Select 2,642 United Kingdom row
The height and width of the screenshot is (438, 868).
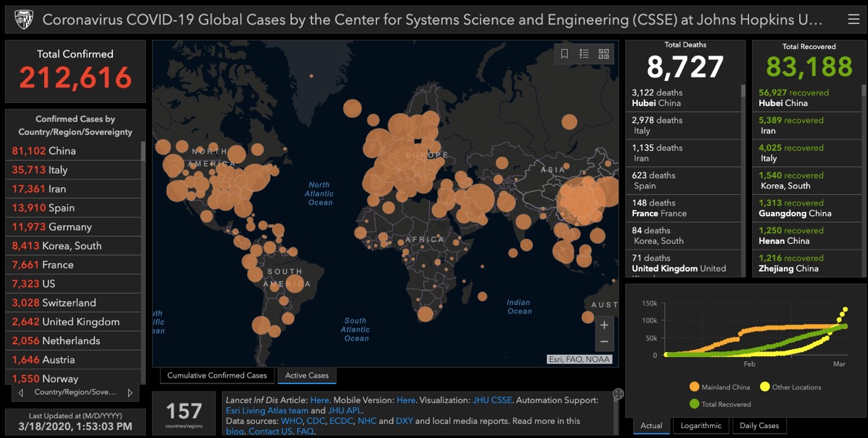[x=74, y=321]
